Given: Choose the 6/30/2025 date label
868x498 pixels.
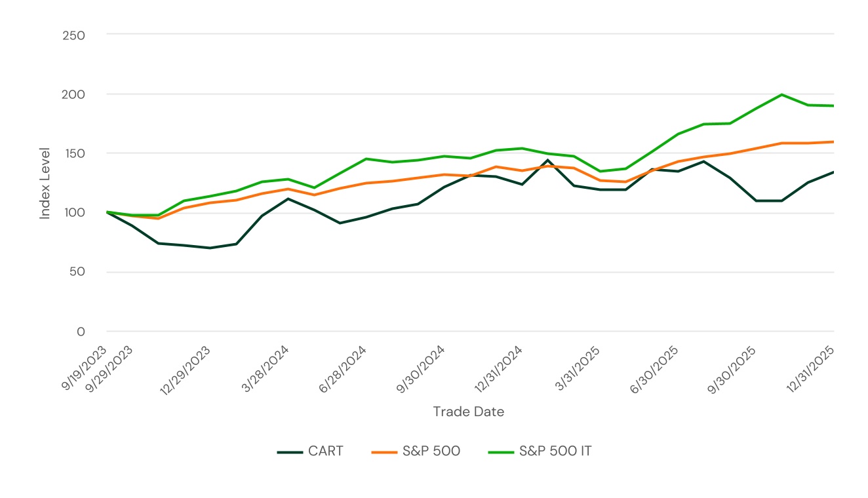Looking at the screenshot, I should click(x=654, y=369).
